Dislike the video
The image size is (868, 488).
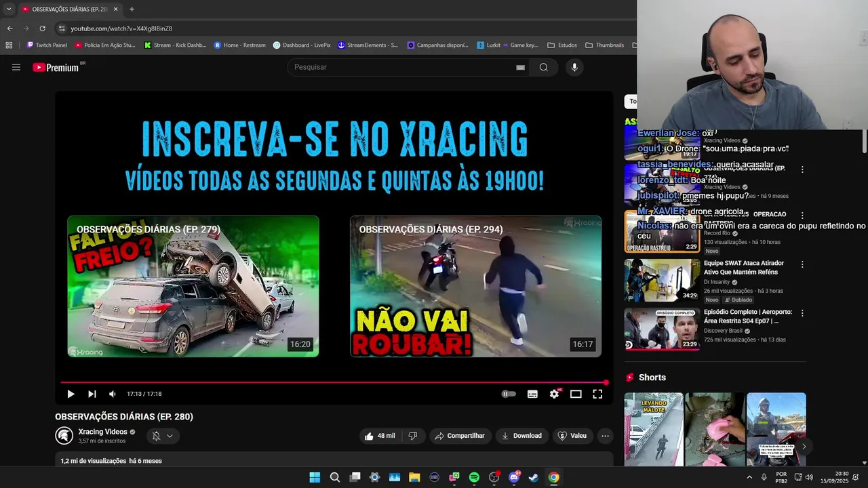click(x=413, y=436)
